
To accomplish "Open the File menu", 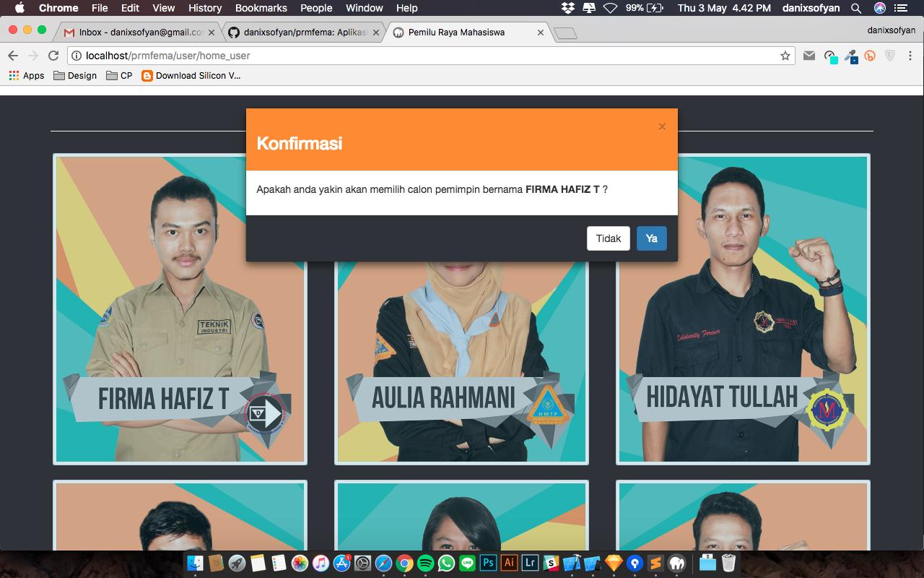I will [x=100, y=8].
